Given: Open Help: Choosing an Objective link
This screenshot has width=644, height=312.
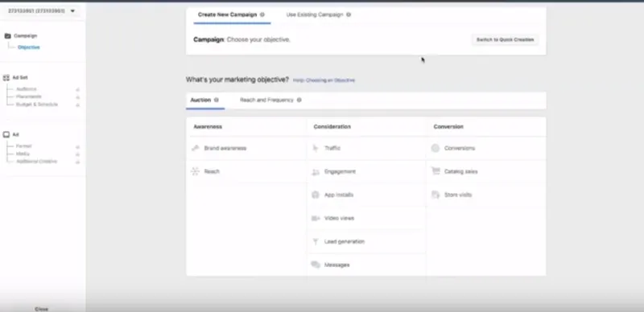Looking at the screenshot, I should pyautogui.click(x=324, y=80).
